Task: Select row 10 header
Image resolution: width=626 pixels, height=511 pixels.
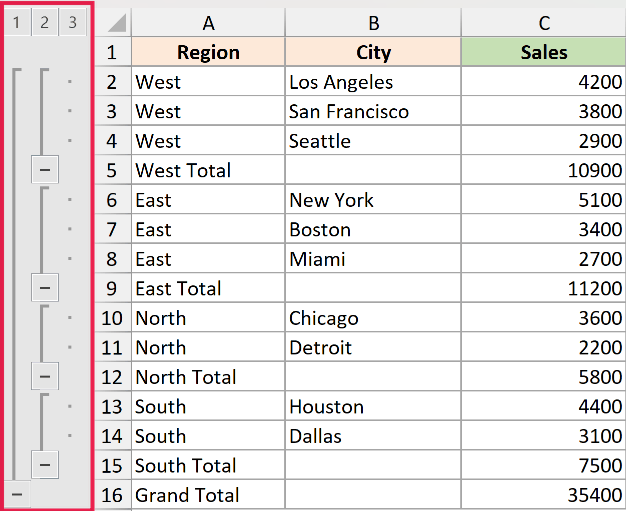Action: pos(113,318)
